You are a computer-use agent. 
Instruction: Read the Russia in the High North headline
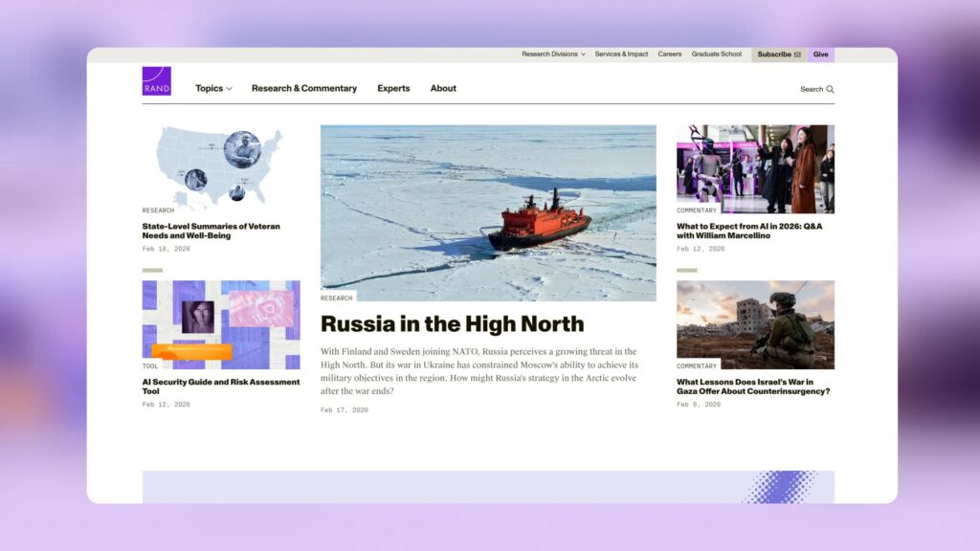452,324
